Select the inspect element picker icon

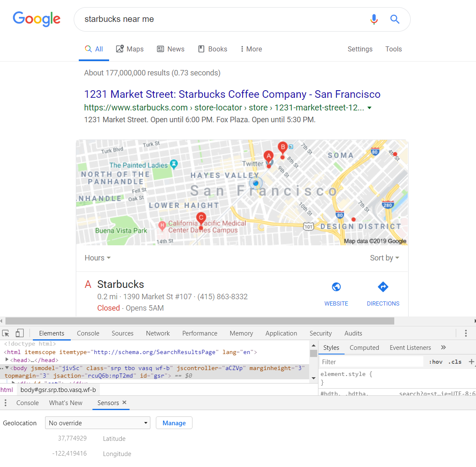tap(6, 333)
